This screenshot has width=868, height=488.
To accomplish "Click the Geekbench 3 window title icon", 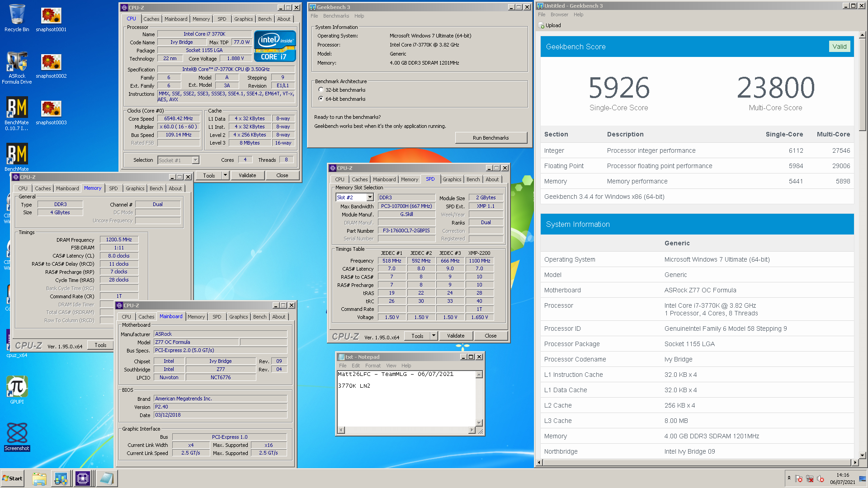I will pyautogui.click(x=312, y=7).
